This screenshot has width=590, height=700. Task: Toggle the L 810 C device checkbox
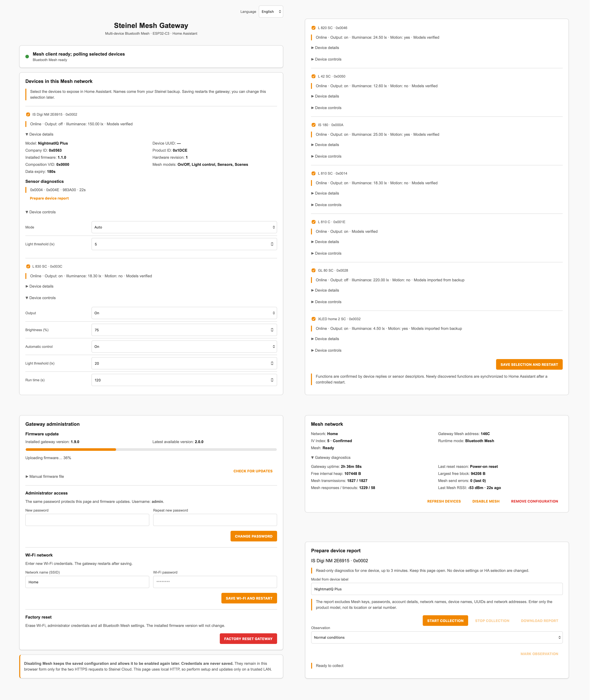click(x=313, y=222)
